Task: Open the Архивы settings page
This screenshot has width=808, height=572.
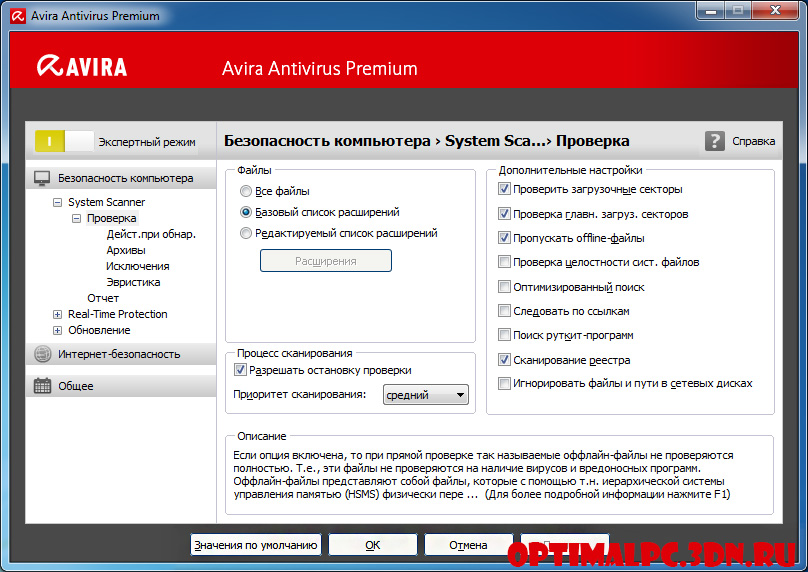Action: 126,250
